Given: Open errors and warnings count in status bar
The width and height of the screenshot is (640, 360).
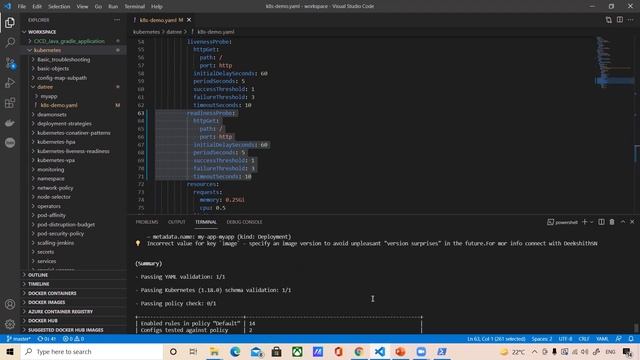Looking at the screenshot, I should tap(73, 339).
